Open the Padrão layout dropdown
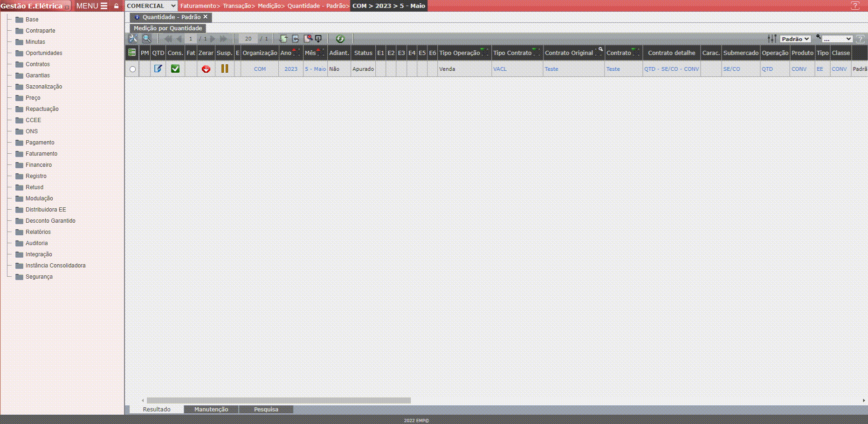The height and width of the screenshot is (424, 868). (795, 39)
